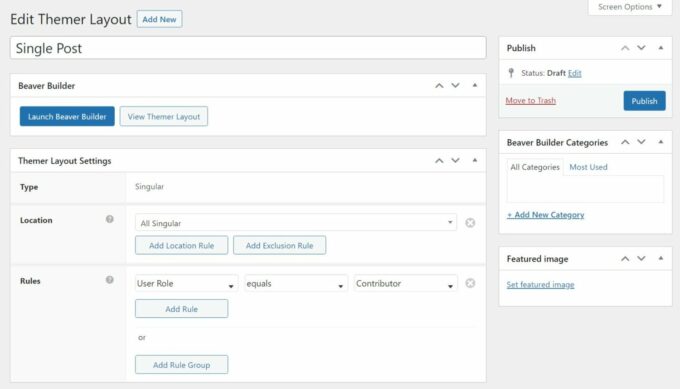Switch to Most Used tab
The height and width of the screenshot is (389, 680).
588,167
